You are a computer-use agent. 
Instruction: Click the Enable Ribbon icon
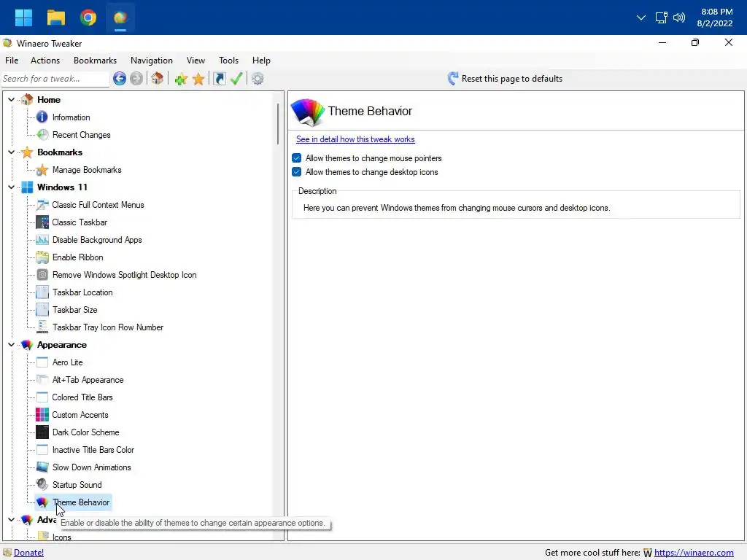(x=42, y=257)
